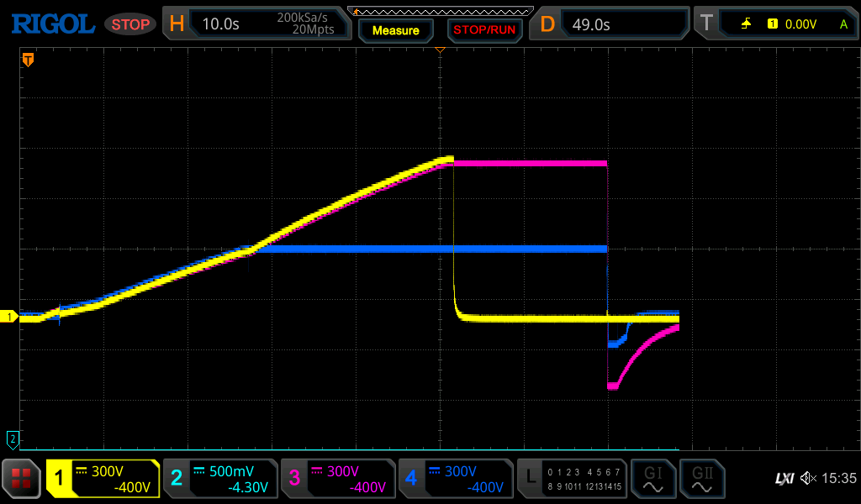Open the trigger settings panel
This screenshot has height=504, width=861.
point(775,24)
